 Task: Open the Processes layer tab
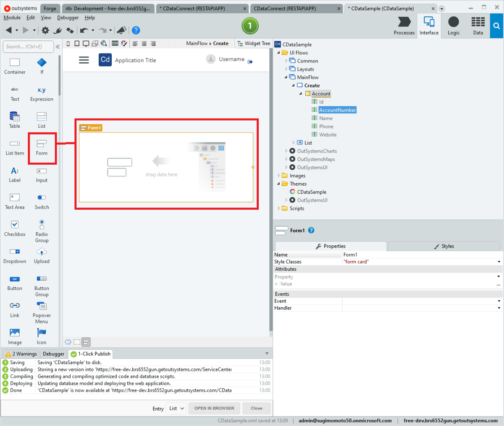coord(404,26)
